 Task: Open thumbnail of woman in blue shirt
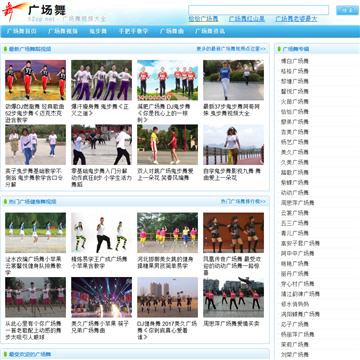coord(233,80)
